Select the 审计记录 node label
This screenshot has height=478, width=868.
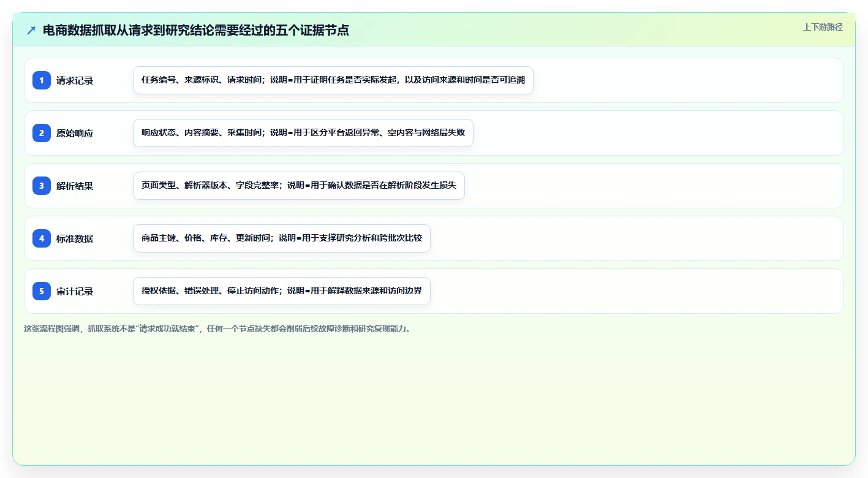pos(75,291)
